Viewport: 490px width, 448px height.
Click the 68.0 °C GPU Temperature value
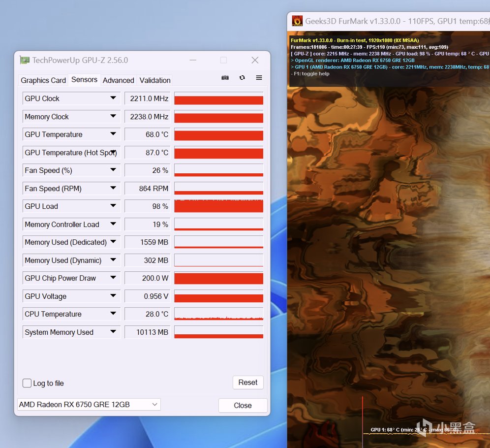coord(148,134)
